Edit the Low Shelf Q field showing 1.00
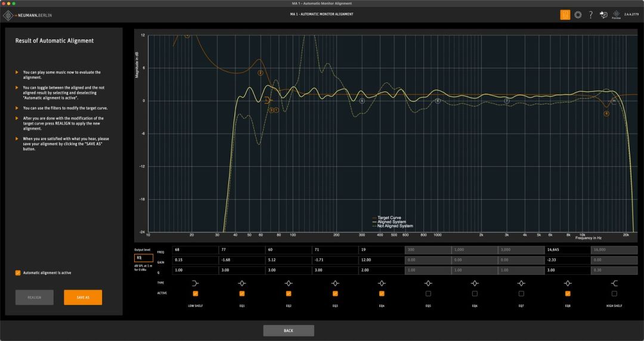Viewport: 644px width, 341px height. [x=195, y=270]
